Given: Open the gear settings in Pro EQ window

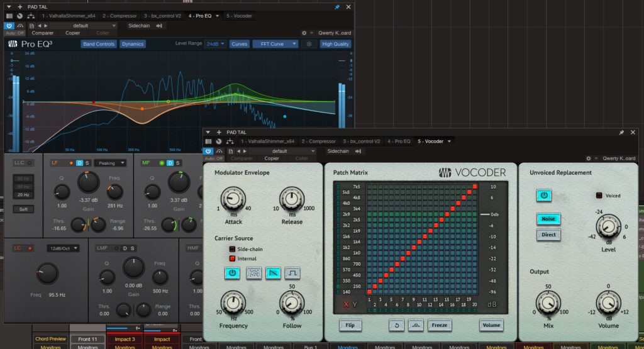Looking at the screenshot, I should pyautogui.click(x=304, y=33).
